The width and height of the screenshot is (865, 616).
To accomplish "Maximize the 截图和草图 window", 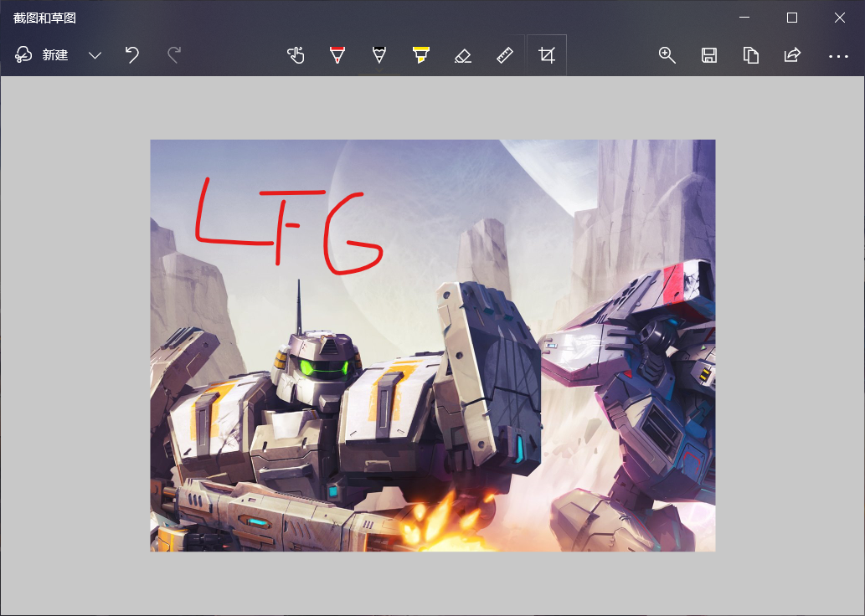I will pos(791,18).
